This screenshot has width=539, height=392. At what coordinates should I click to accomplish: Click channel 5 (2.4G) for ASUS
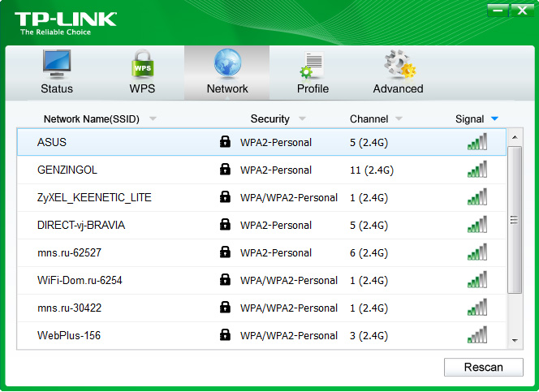(369, 143)
